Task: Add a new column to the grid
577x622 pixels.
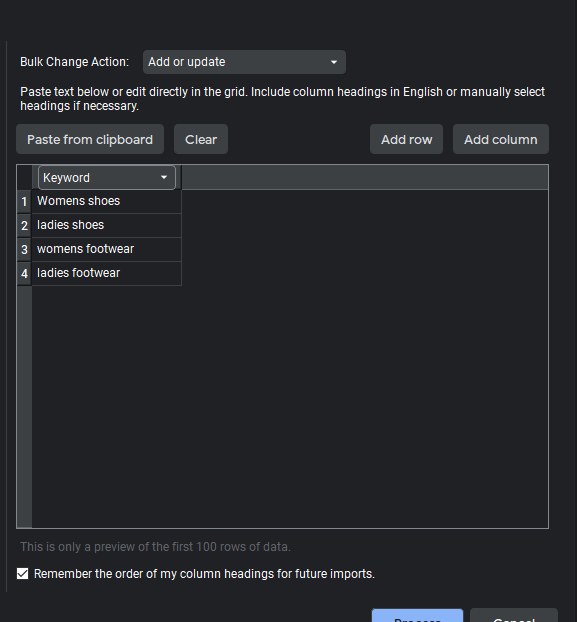Action: click(501, 139)
